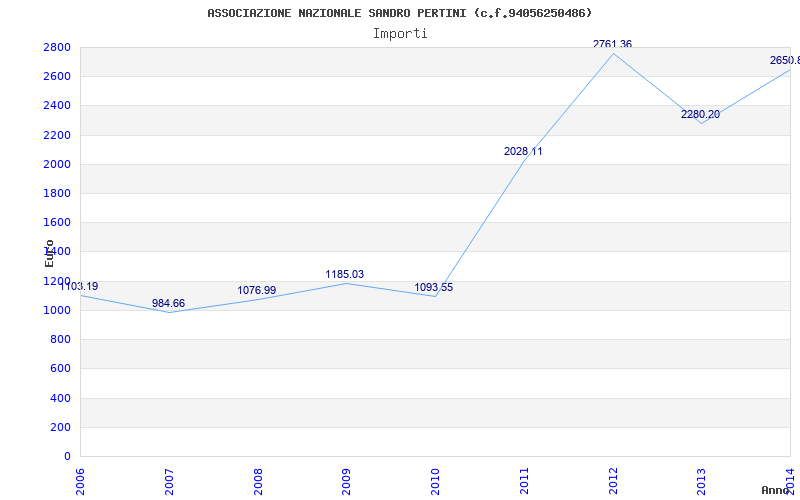This screenshot has height=500, width=800.
Task: Click the 1000 y-axis tick label
Action: (57, 310)
